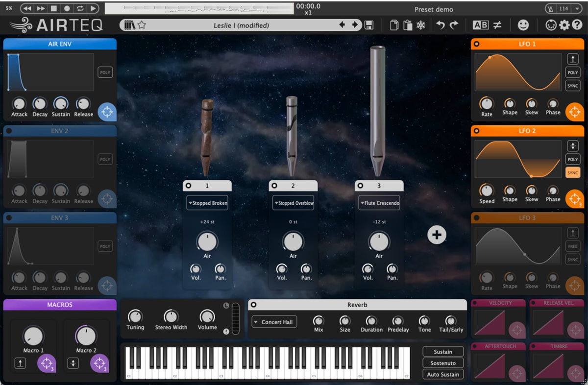Undo the last change
This screenshot has width=588, height=385.
coord(441,25)
